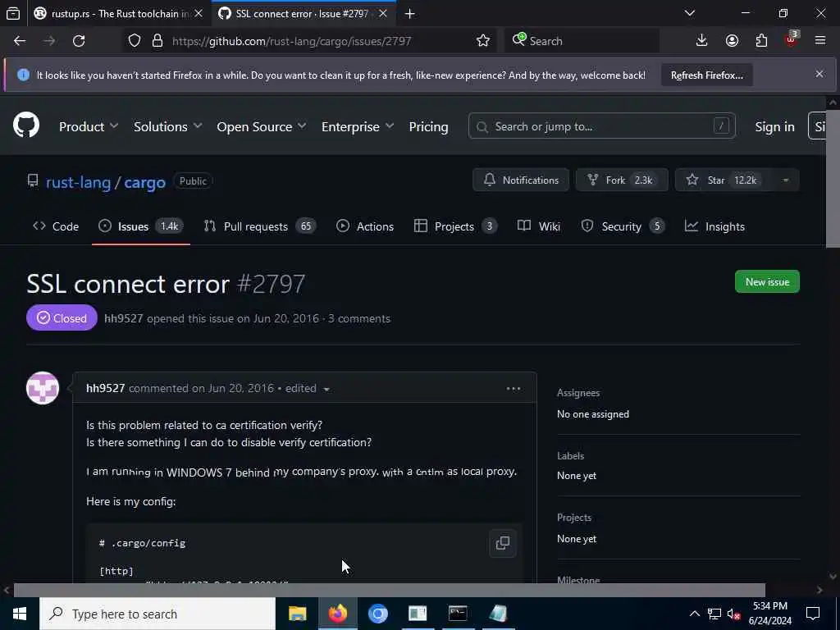Open the uBlock extension icon with badge
Image resolution: width=840 pixels, height=630 pixels.
click(x=792, y=39)
